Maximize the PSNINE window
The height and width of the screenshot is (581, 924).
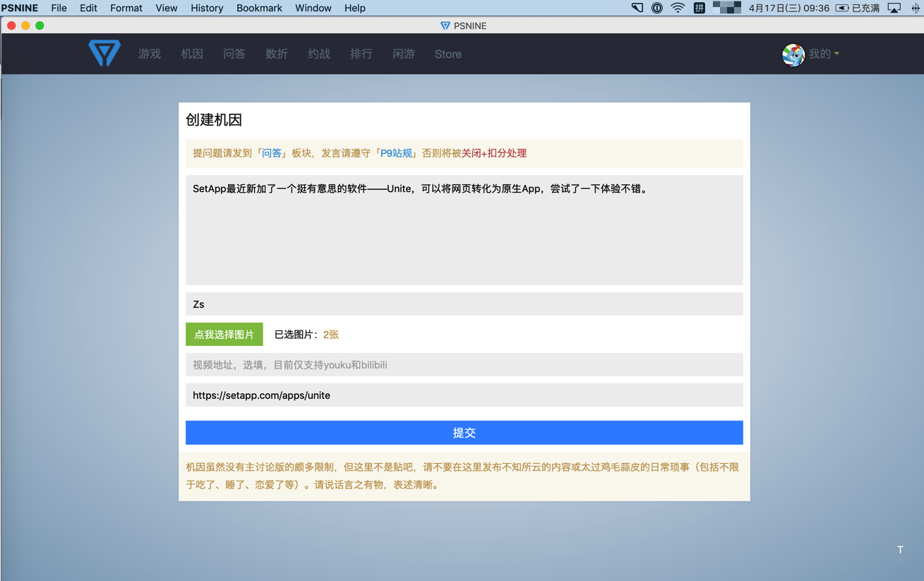(x=40, y=25)
